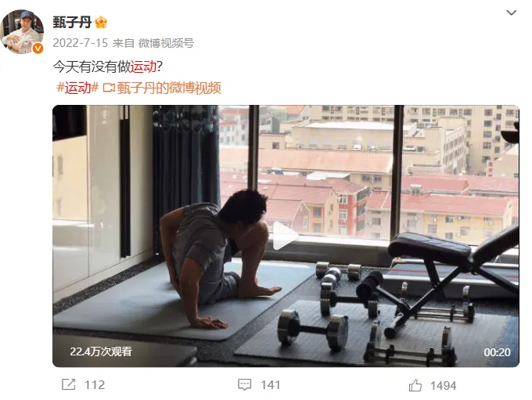532x400 pixels.
Task: Click the share/repost arrow icon
Action: (x=69, y=384)
